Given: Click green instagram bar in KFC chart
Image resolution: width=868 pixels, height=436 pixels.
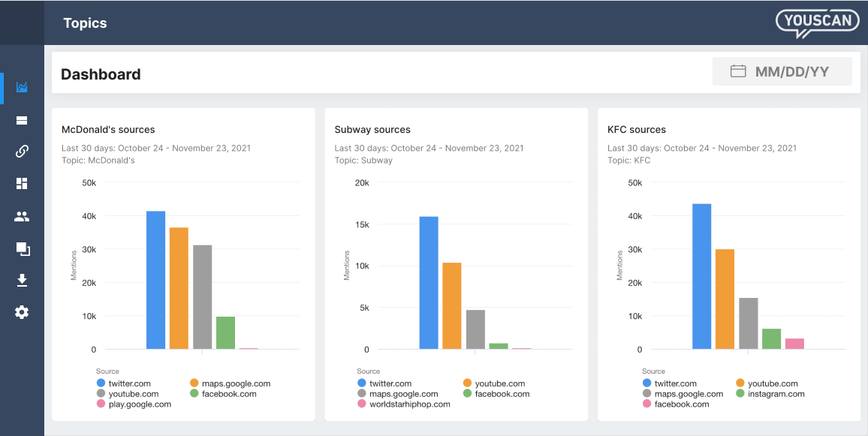Looking at the screenshot, I should [x=771, y=339].
